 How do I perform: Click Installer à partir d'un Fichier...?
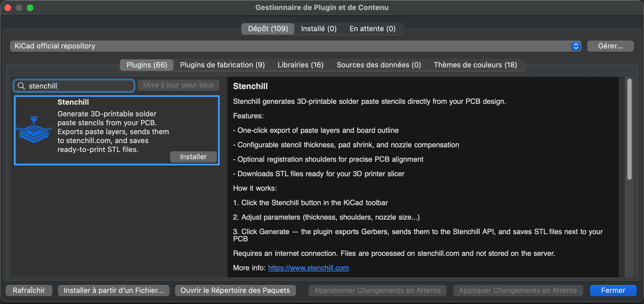click(x=113, y=290)
